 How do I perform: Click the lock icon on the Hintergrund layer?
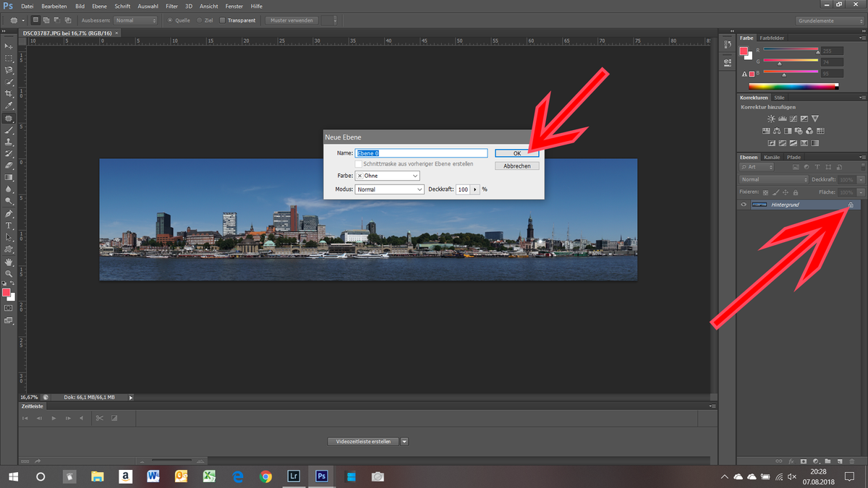[851, 205]
